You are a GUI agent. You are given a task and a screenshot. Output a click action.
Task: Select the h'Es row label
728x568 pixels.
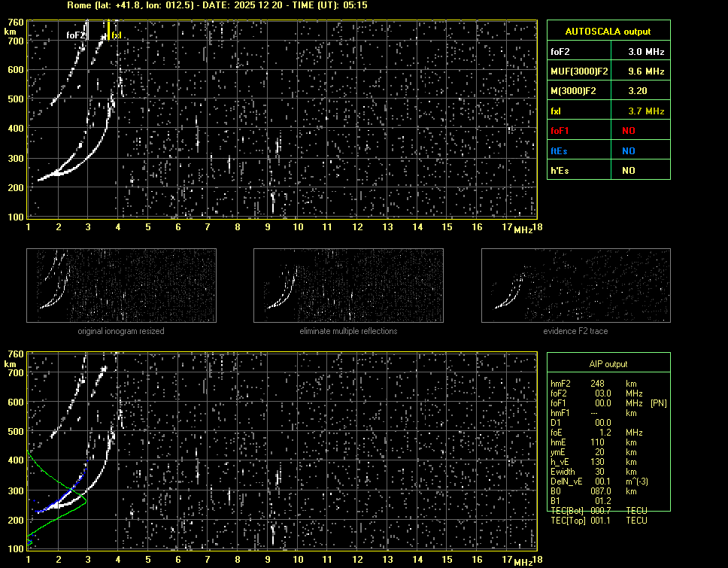click(559, 171)
